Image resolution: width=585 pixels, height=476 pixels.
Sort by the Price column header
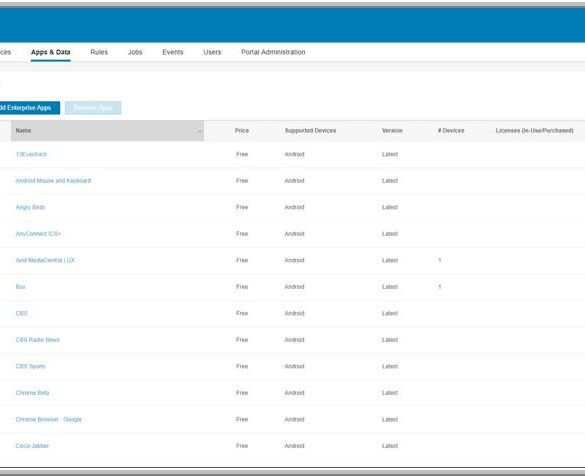[242, 131]
